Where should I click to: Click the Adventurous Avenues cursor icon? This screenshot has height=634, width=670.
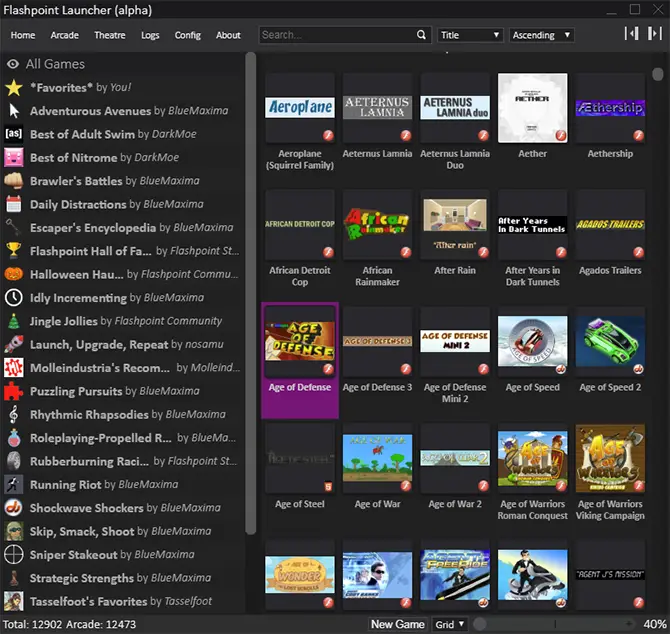pyautogui.click(x=14, y=111)
